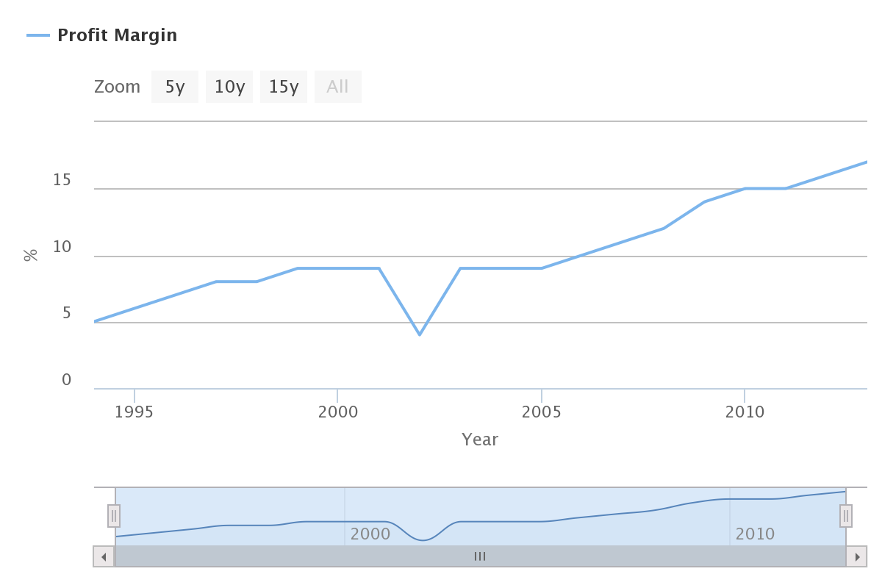Select the 5y zoom range
Viewport: 882px width, 588px height.
[x=175, y=87]
